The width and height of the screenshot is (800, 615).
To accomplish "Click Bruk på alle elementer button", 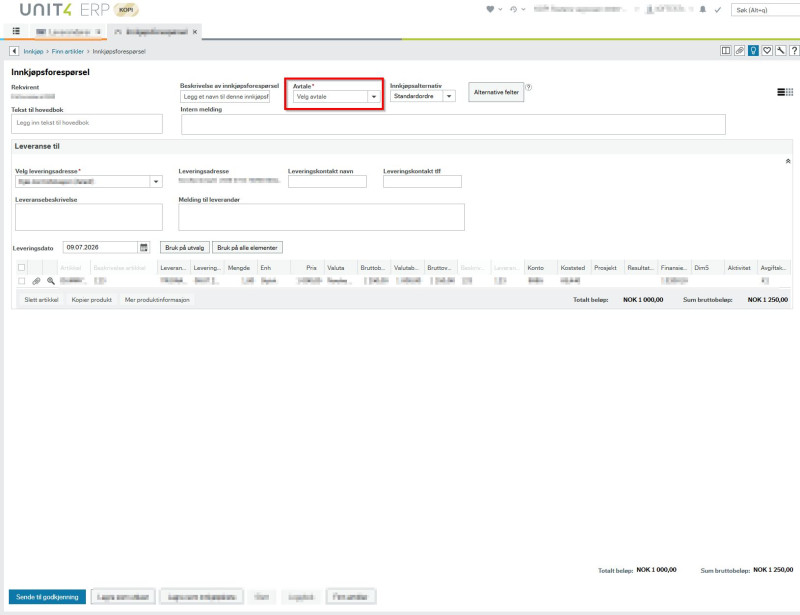I will [247, 248].
